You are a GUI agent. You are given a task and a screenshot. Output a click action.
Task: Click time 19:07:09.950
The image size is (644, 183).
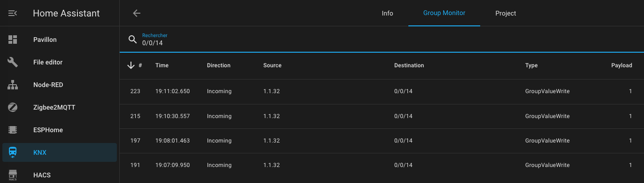[x=172, y=165]
